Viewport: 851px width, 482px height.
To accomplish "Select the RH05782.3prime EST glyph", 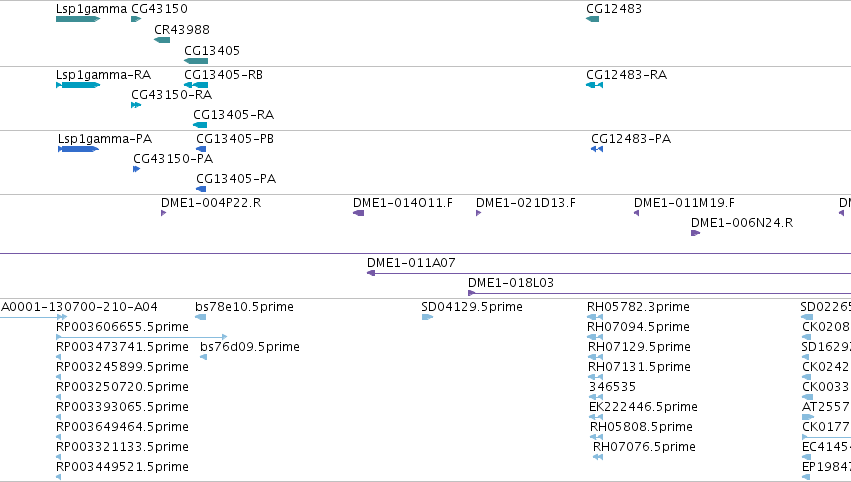I will [595, 317].
